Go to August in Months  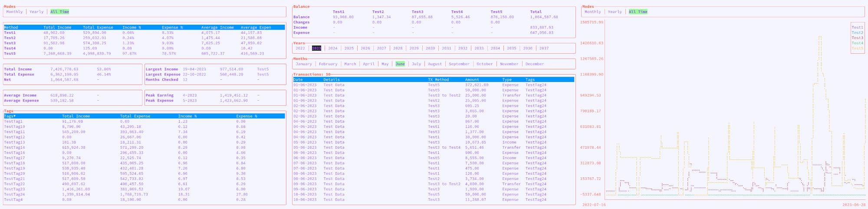tap(435, 64)
